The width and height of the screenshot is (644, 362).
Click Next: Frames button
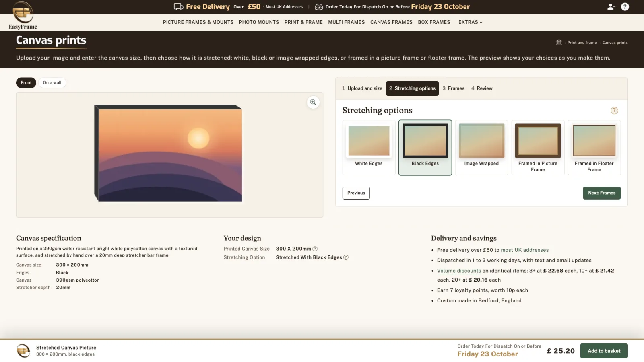tap(602, 193)
